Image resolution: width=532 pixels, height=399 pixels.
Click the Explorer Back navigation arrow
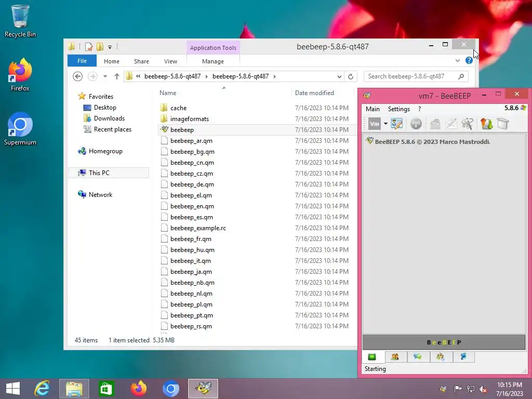pyautogui.click(x=78, y=76)
